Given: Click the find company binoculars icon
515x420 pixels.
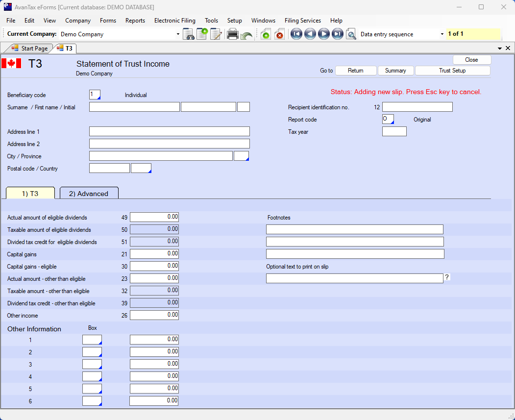Looking at the screenshot, I should pyautogui.click(x=189, y=34).
